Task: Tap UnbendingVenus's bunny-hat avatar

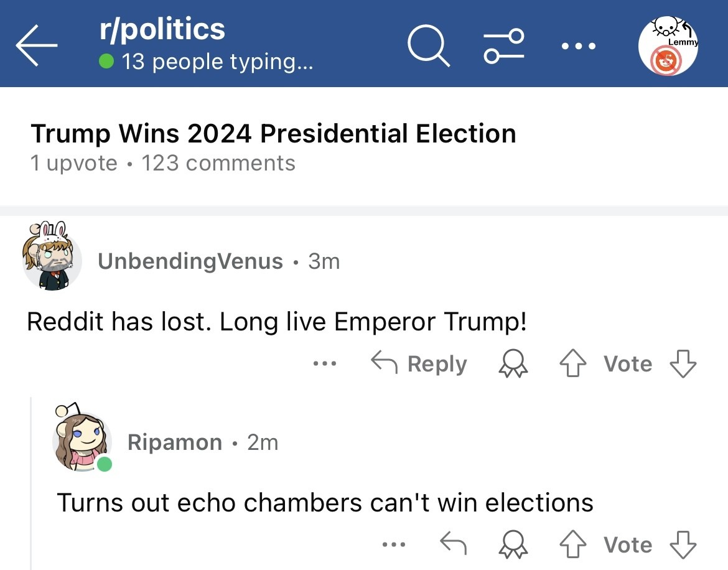Action: 52,256
